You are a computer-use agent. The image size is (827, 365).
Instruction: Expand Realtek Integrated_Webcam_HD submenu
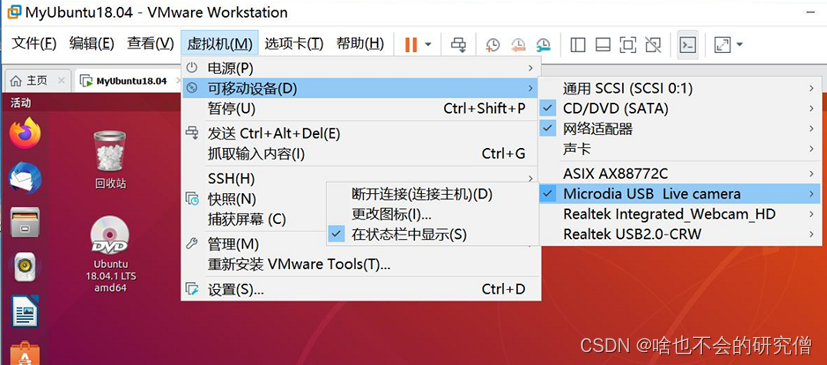pos(680,214)
